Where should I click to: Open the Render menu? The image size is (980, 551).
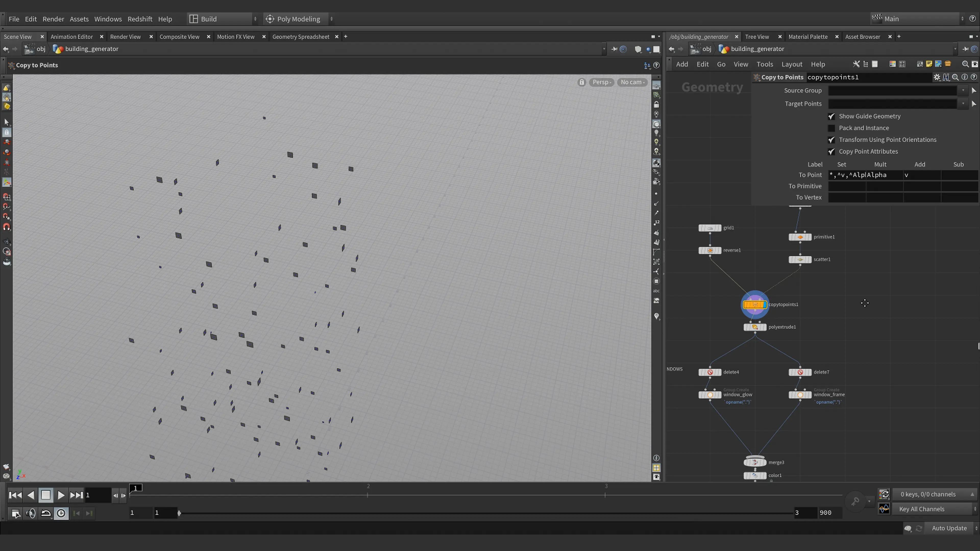(53, 19)
